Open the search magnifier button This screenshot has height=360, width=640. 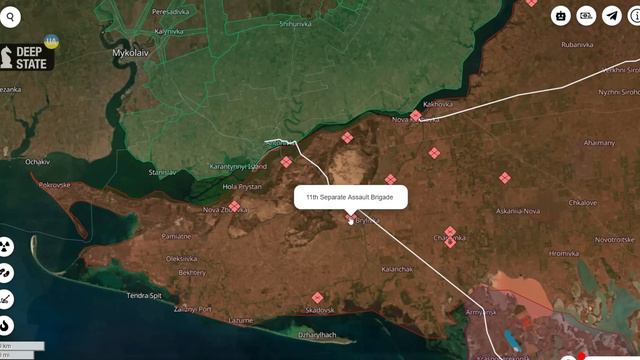point(10,17)
